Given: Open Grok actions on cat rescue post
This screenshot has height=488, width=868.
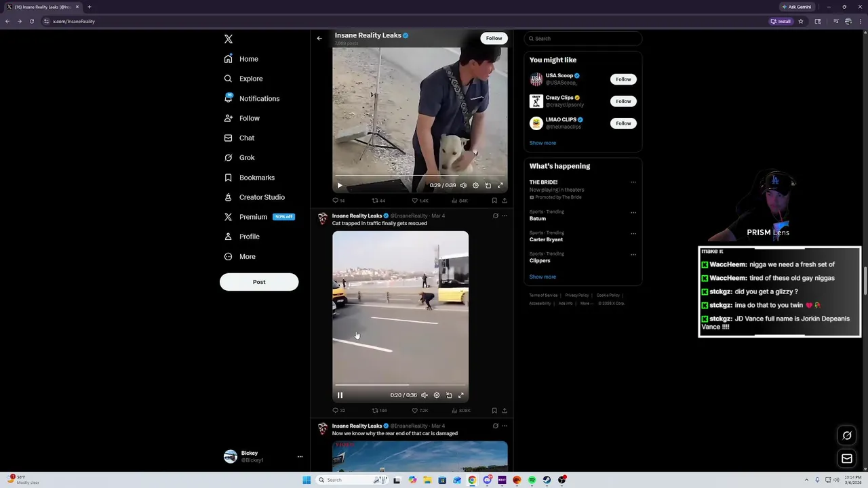Looking at the screenshot, I should coord(495,216).
